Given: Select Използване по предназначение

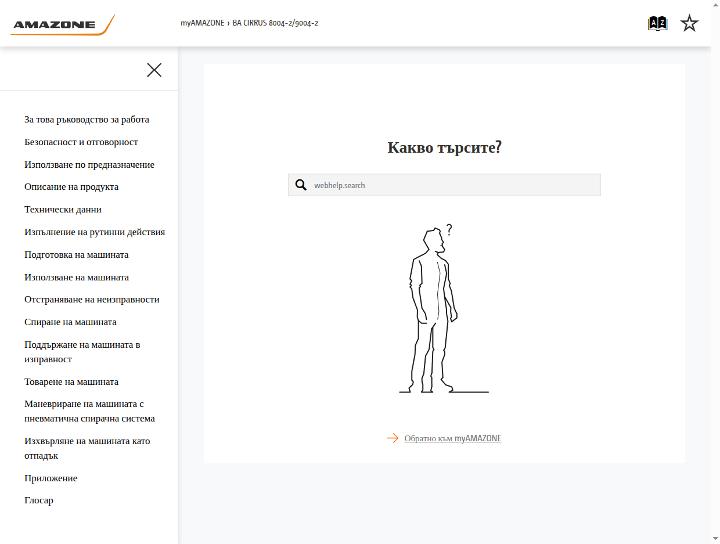Looking at the screenshot, I should pos(89,164).
